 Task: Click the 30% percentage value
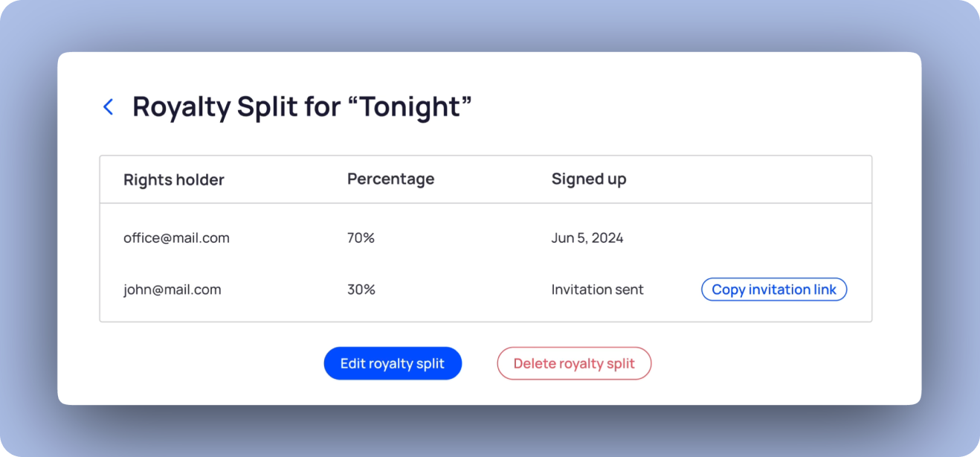361,290
